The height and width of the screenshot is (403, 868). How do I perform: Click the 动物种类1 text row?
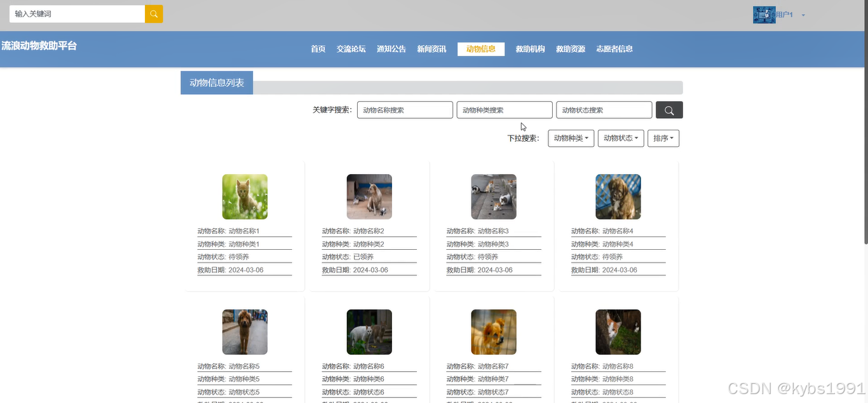[x=244, y=244]
